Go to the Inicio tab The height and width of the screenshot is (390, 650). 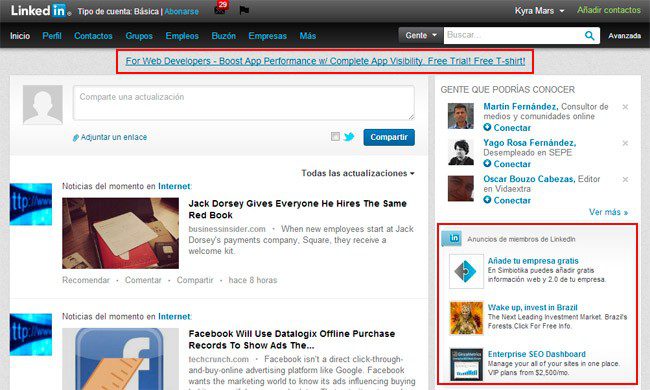coord(20,36)
